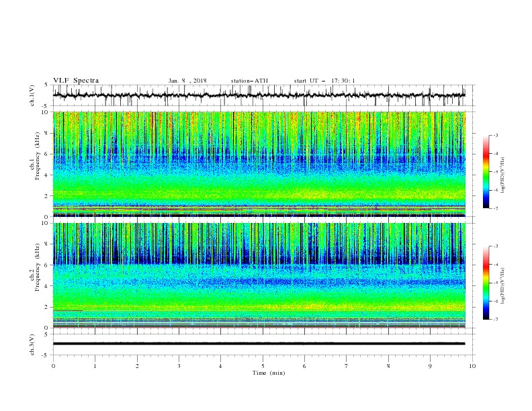The height and width of the screenshot is (411, 532).
Task: Select time-axis tick label "3"
Action: tap(179, 366)
